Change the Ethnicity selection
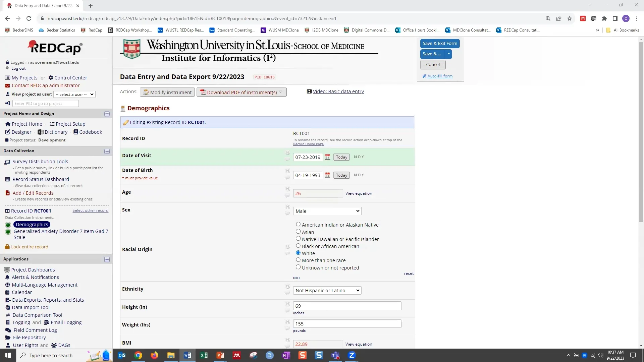644x362 pixels. pos(327,290)
